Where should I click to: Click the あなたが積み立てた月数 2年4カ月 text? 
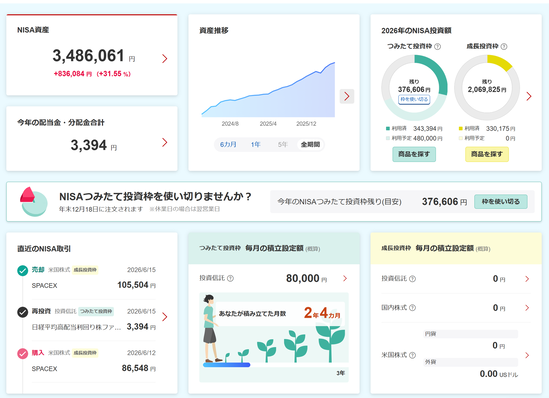click(279, 313)
